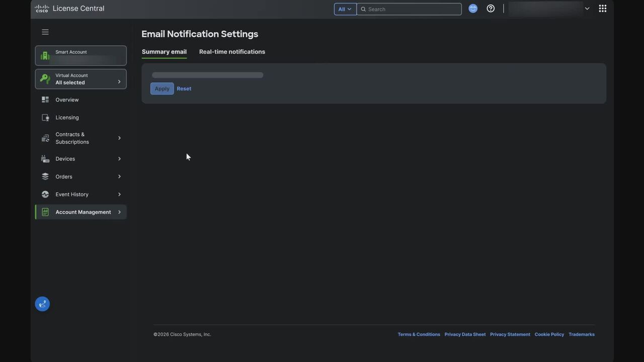
Task: Click the AI assistant face icon
Action: tap(473, 9)
